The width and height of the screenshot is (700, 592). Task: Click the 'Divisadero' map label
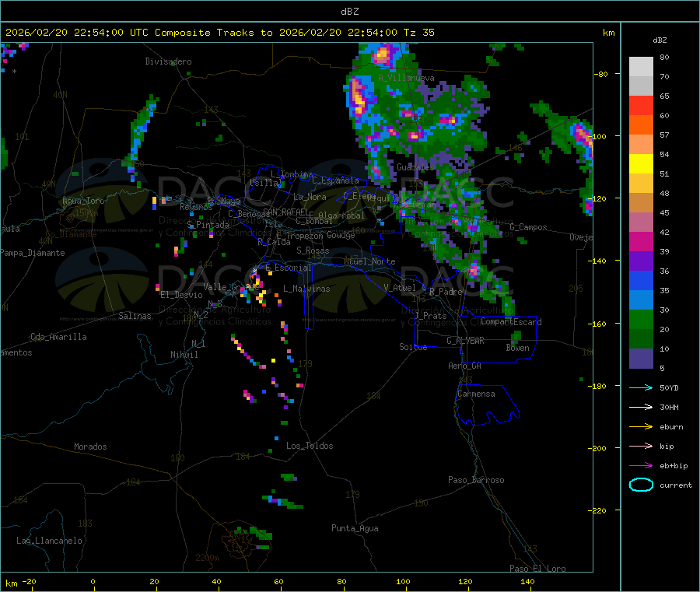point(168,61)
